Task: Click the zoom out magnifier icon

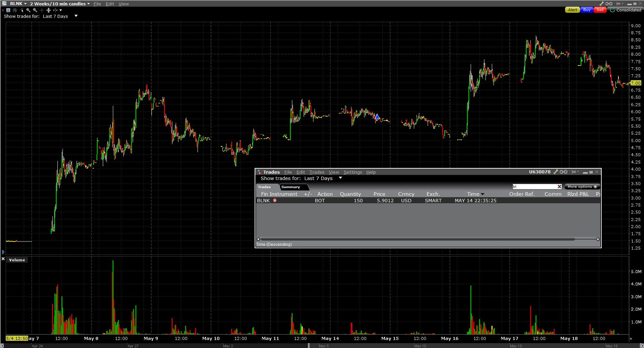Action: (35, 10)
